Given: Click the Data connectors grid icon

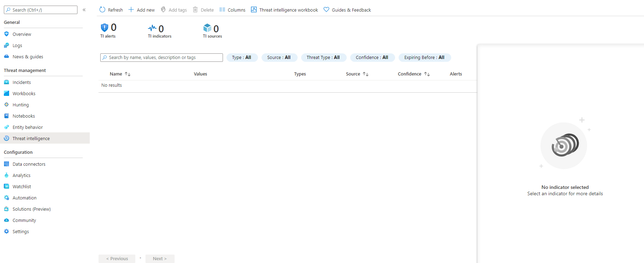Looking at the screenshot, I should pos(6,164).
